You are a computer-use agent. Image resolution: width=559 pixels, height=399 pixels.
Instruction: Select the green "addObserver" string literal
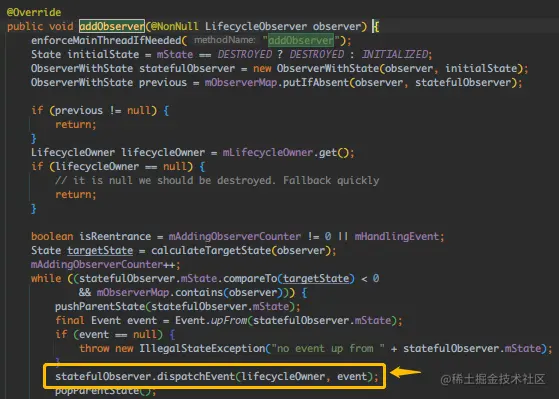click(301, 40)
